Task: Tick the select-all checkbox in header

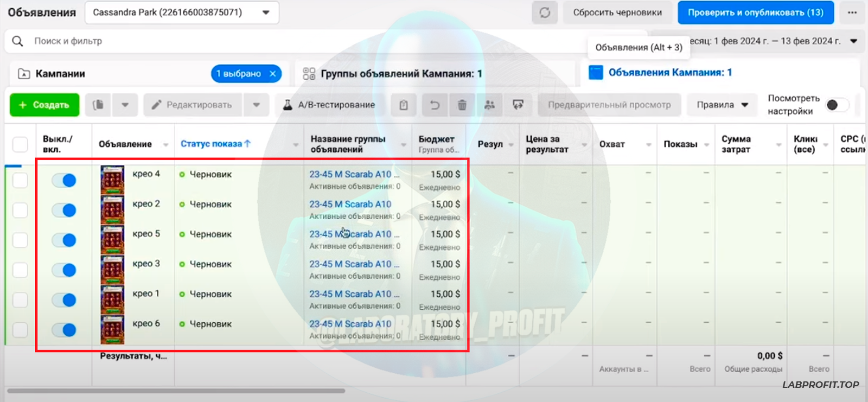Action: pos(20,144)
